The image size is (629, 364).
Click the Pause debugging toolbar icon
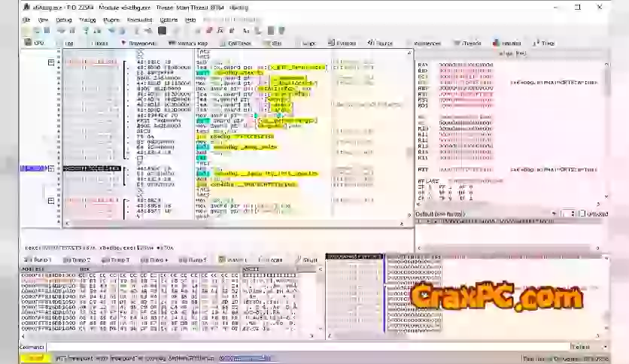[72, 31]
